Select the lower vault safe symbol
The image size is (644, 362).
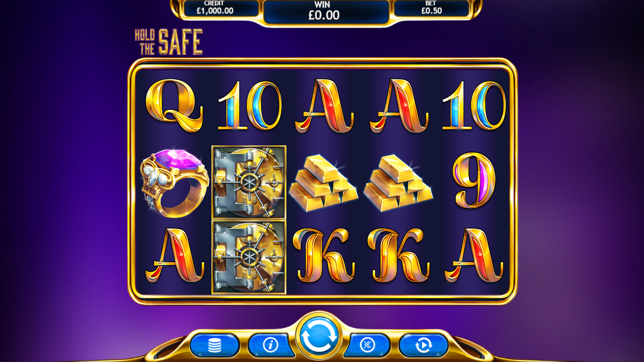pos(249,257)
